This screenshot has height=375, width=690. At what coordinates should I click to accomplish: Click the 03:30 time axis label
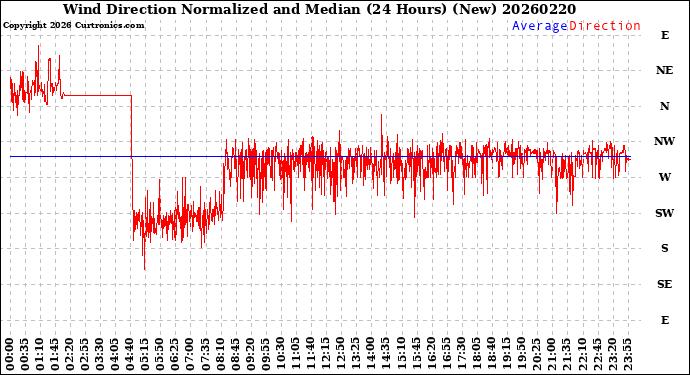pos(100,355)
